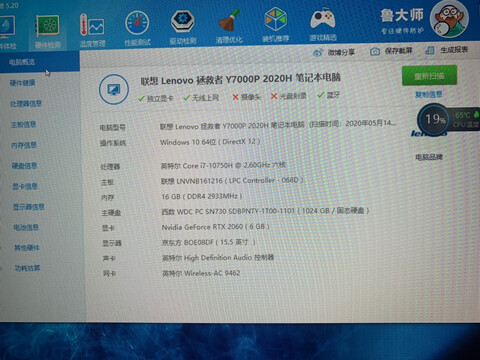Click the Windows 10 64位 operating system value
The height and width of the screenshot is (360, 480).
pyautogui.click(x=210, y=142)
